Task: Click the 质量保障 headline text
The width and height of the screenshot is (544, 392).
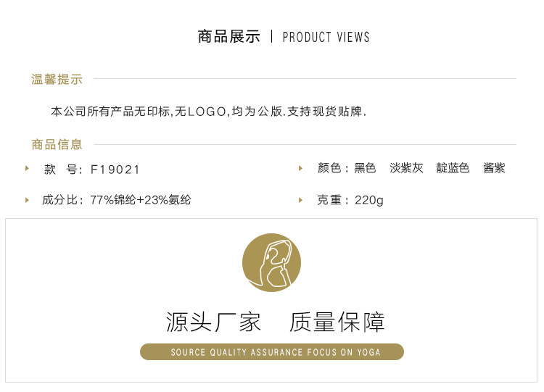Action: [x=337, y=322]
